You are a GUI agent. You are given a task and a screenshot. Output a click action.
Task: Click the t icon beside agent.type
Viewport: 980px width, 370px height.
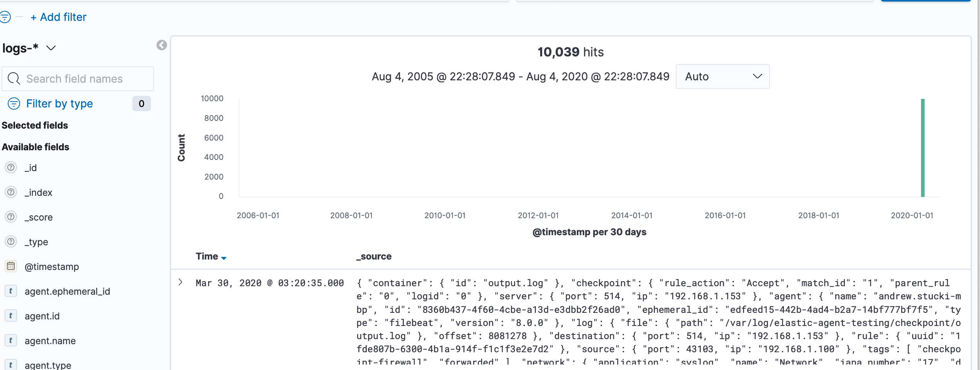(11, 364)
